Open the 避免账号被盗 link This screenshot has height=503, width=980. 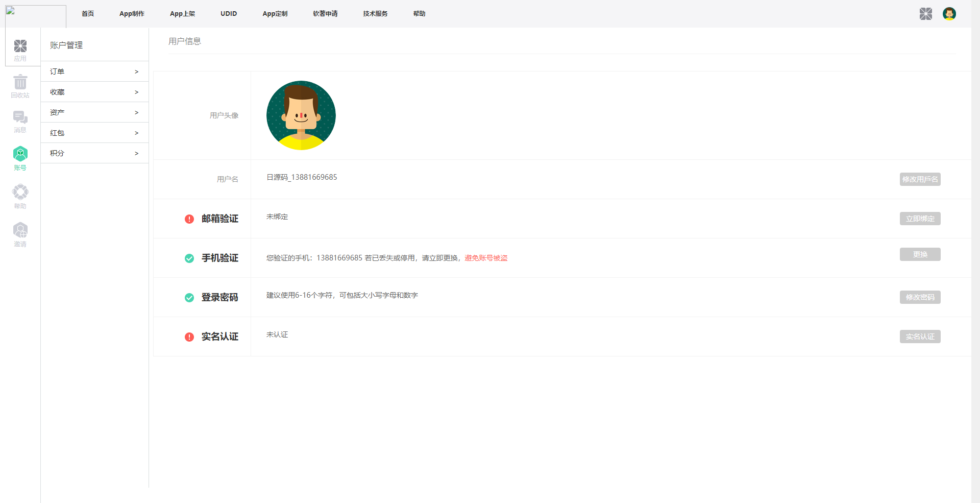point(485,258)
